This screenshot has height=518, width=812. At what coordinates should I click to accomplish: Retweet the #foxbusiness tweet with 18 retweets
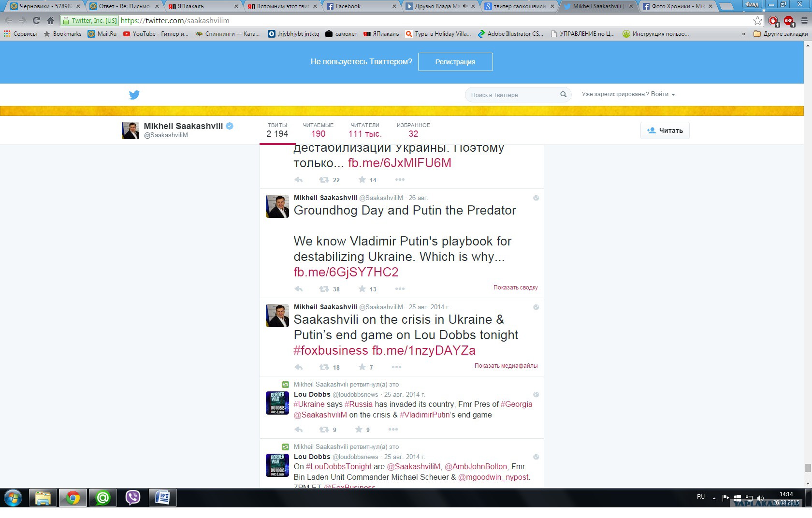coord(324,367)
